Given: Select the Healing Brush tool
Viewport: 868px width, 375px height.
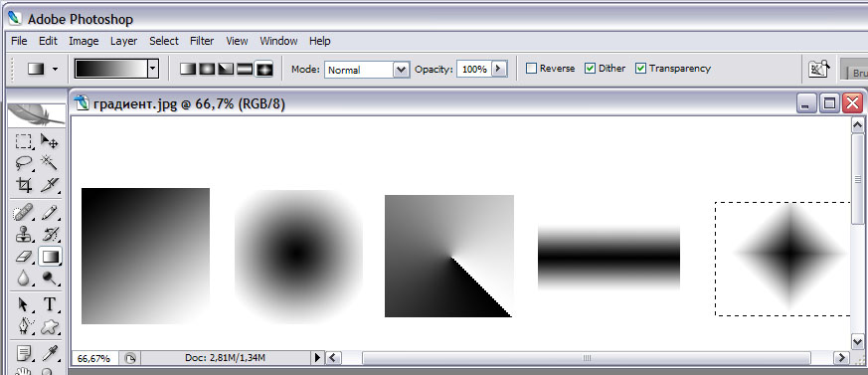Looking at the screenshot, I should click(23, 213).
